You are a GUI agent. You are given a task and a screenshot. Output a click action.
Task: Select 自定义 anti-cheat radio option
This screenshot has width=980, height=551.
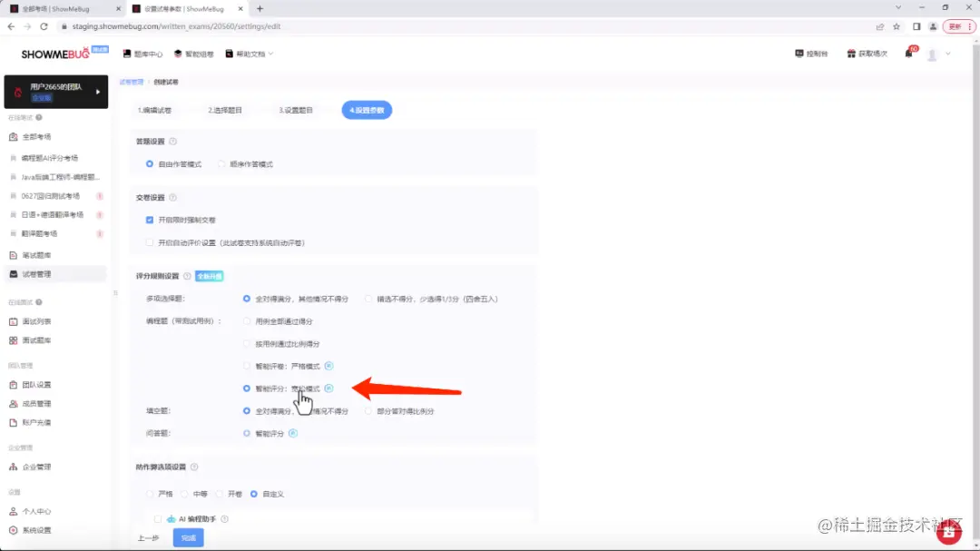click(x=254, y=494)
